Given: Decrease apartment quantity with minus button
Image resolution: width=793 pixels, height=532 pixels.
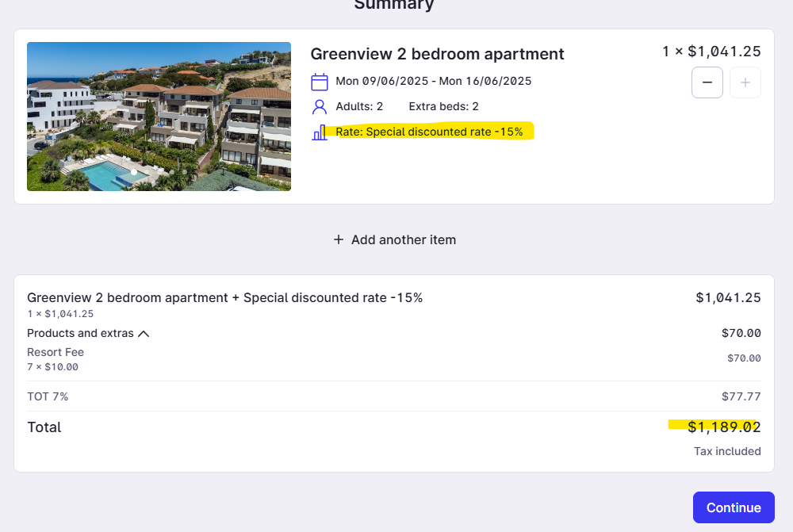Looking at the screenshot, I should tap(707, 82).
